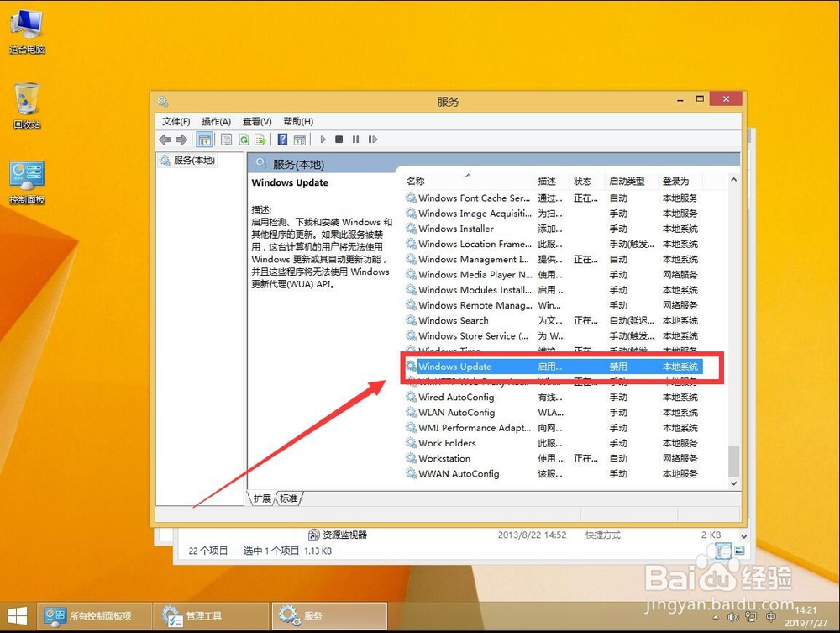Screen dimensions: 840x633
Task: Open the 文件(F) menu
Action: coord(176,122)
